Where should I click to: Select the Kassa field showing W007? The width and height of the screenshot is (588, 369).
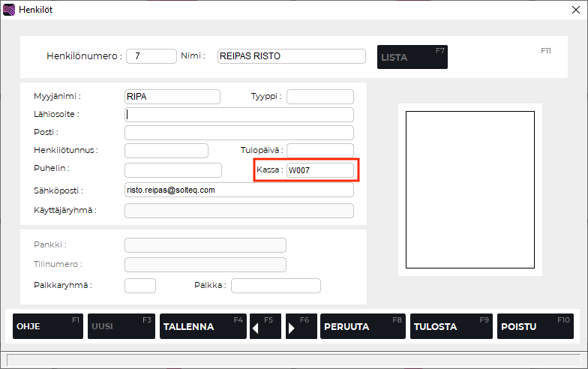click(x=319, y=170)
